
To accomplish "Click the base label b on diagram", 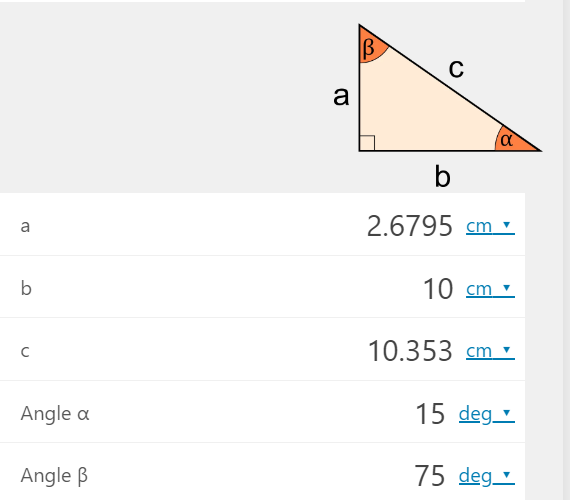I will [x=442, y=176].
